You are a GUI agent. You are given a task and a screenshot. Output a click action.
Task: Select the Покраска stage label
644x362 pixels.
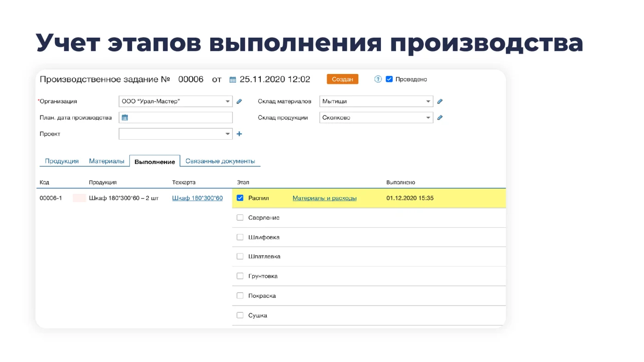(x=262, y=295)
